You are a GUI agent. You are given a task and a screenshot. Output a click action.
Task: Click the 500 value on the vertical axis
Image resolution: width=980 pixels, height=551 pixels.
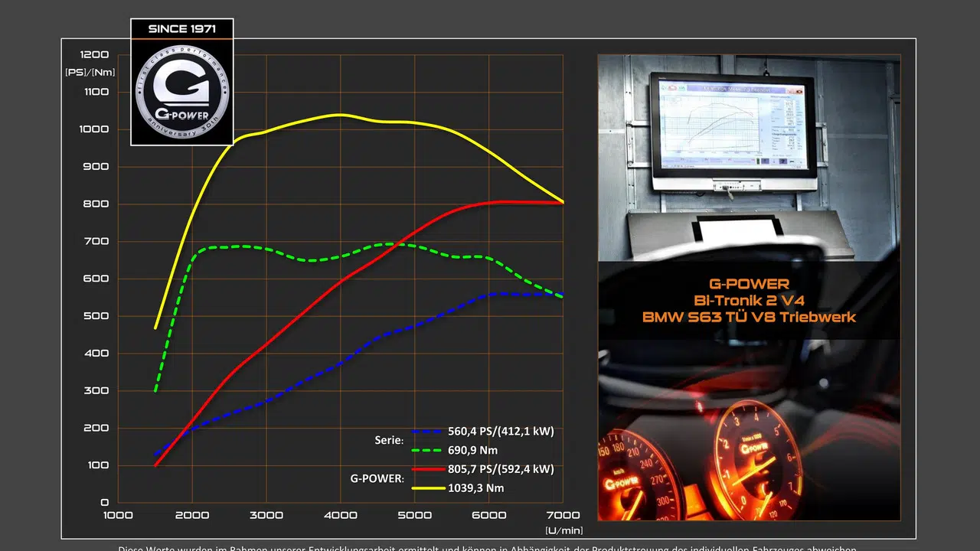[x=97, y=316]
